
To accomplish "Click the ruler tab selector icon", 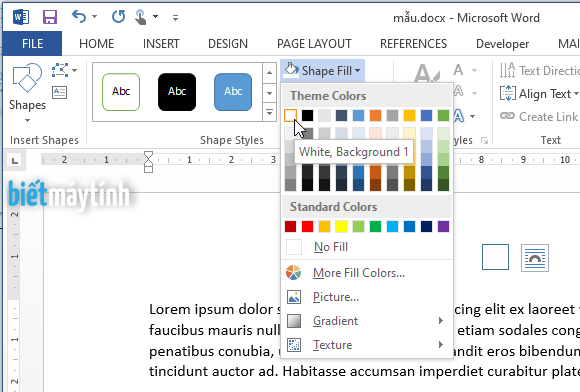I will (x=15, y=160).
